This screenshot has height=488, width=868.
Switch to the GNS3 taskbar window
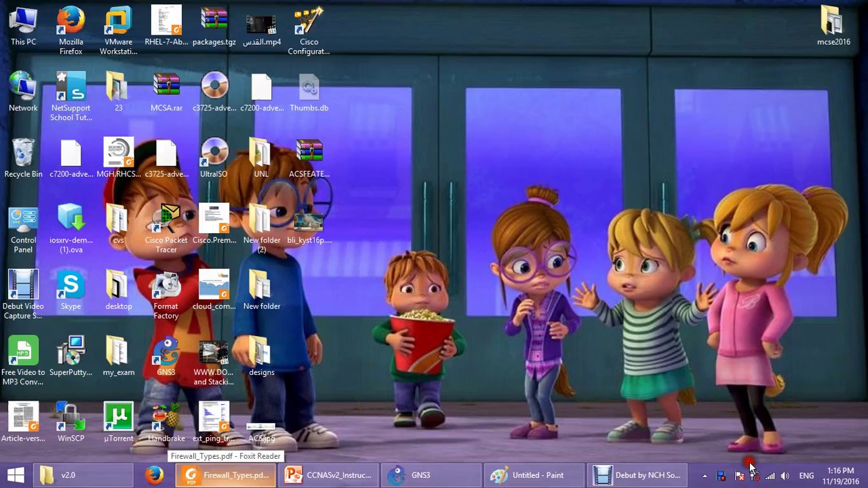(431, 475)
